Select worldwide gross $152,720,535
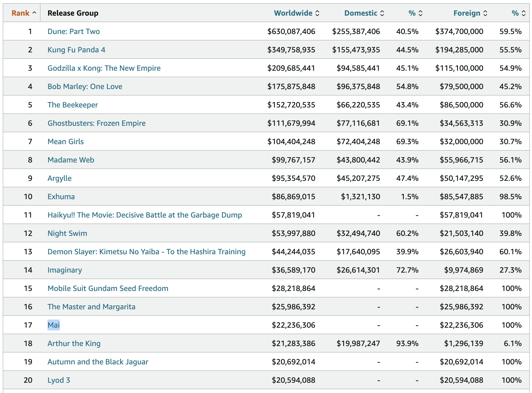The image size is (532, 393). click(x=291, y=105)
